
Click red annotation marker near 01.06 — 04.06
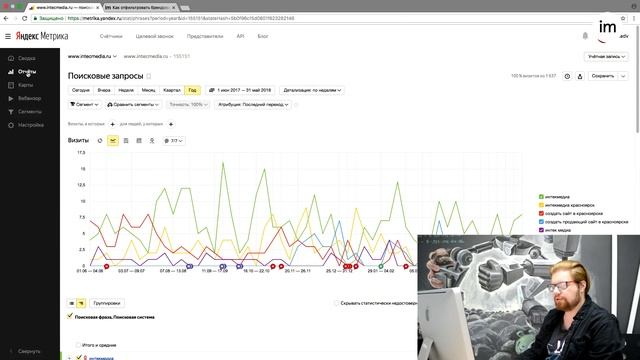tap(107, 267)
